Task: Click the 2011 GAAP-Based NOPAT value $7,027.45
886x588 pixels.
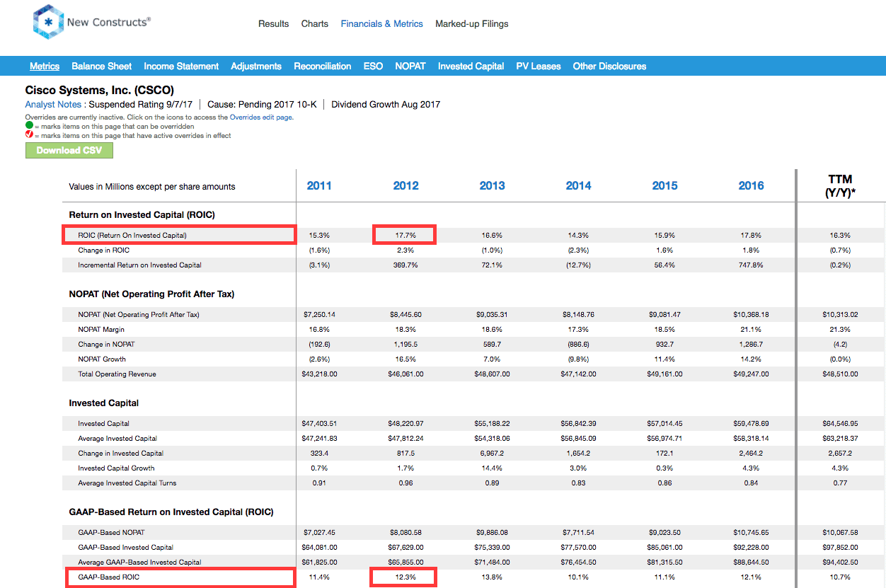Action: point(319,533)
